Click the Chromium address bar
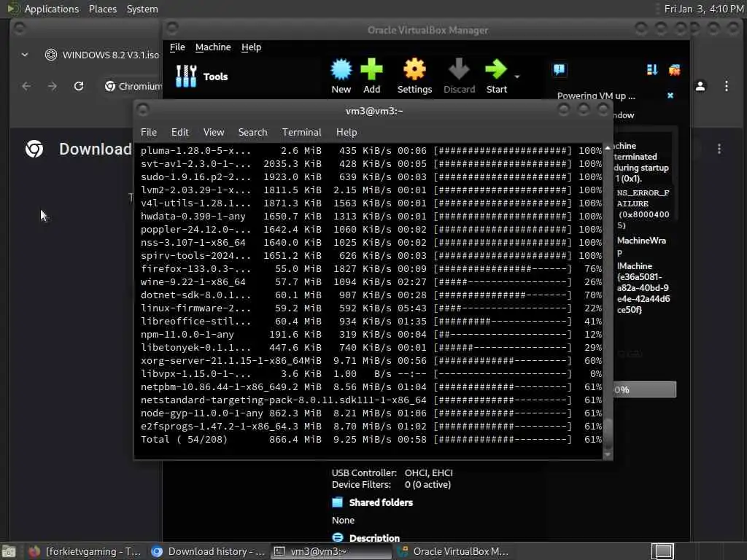The image size is (747, 560). coord(133,86)
